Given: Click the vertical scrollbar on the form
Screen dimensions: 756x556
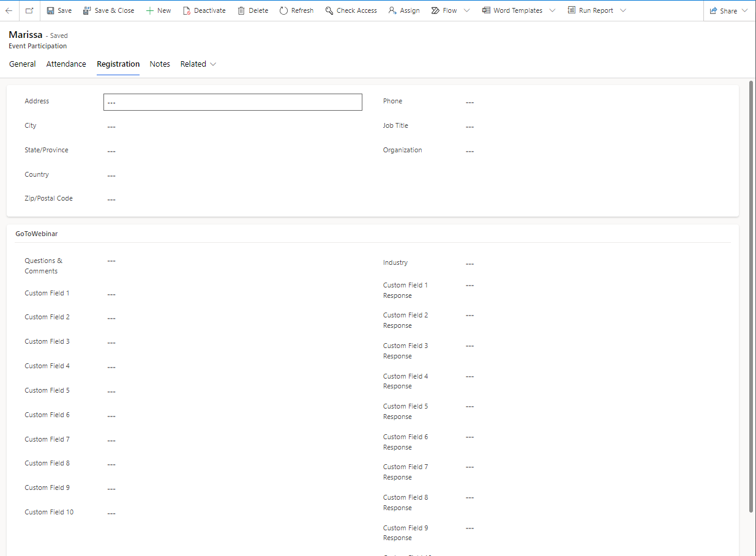Looking at the screenshot, I should [x=751, y=297].
